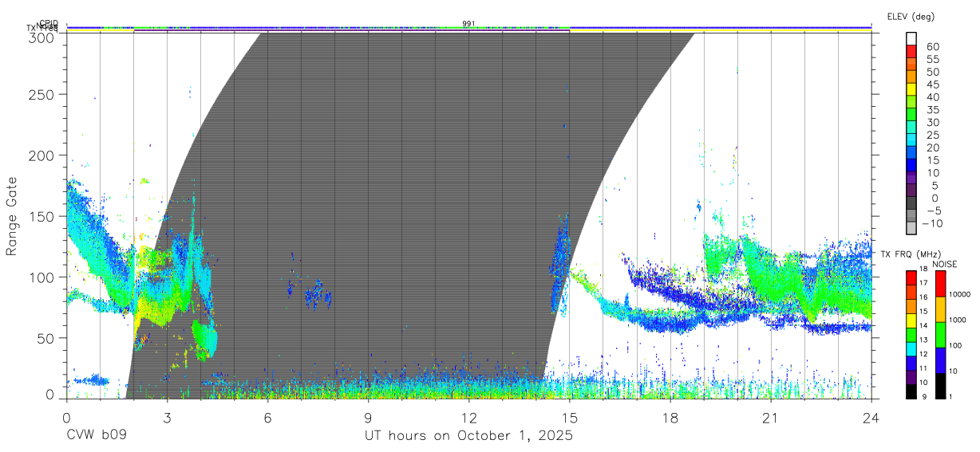The image size is (980, 452).
Task: Click the x-axis hour label '21'
Action: click(x=770, y=417)
